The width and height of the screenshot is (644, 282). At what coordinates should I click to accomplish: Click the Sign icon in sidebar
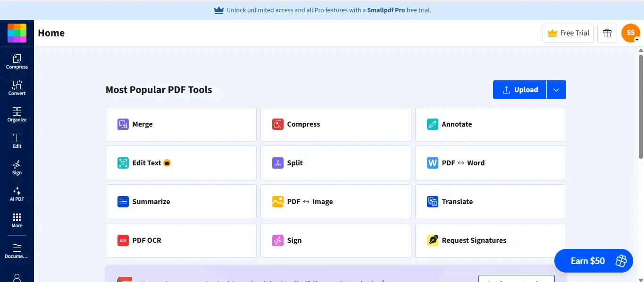tap(17, 167)
